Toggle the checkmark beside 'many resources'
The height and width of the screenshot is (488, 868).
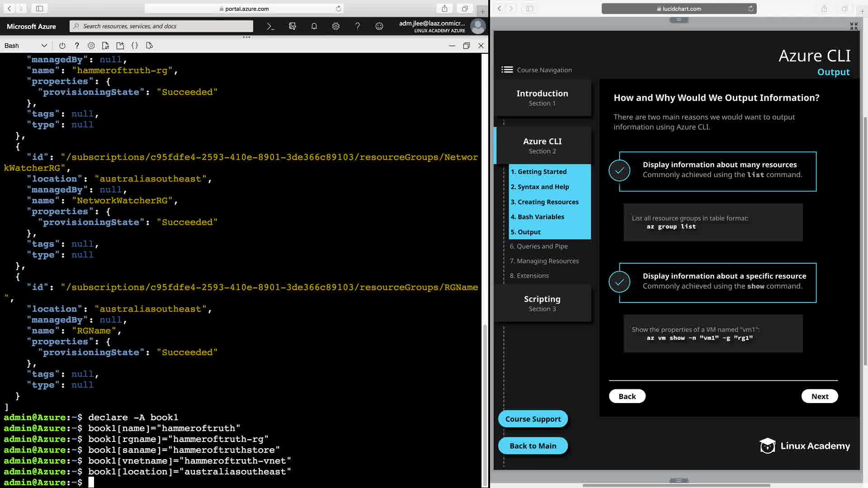[x=619, y=171]
